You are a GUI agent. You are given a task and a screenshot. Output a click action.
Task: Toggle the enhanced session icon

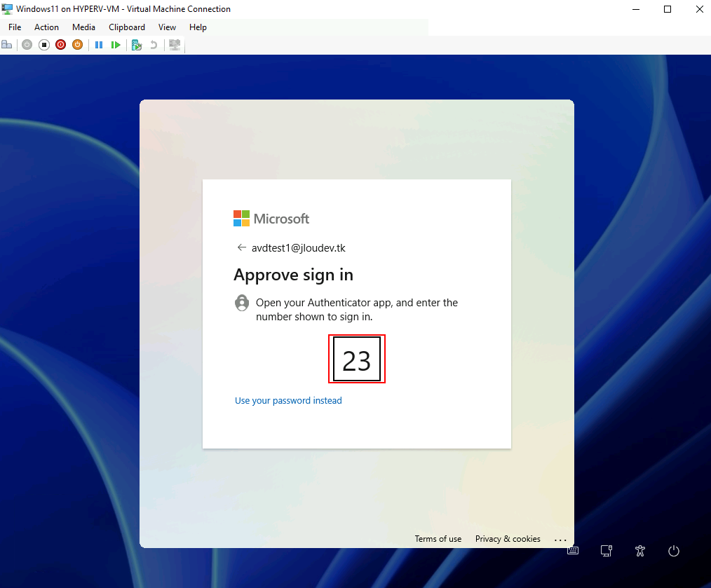[175, 44]
